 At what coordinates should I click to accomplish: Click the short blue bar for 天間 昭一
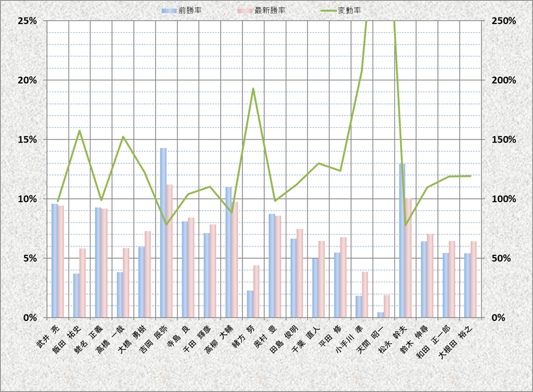[x=380, y=315]
